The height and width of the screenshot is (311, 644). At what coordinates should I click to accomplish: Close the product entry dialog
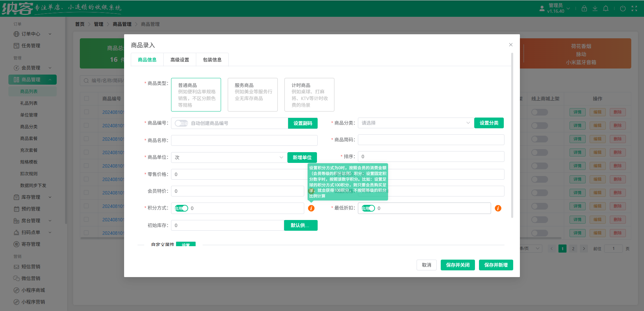(x=511, y=45)
